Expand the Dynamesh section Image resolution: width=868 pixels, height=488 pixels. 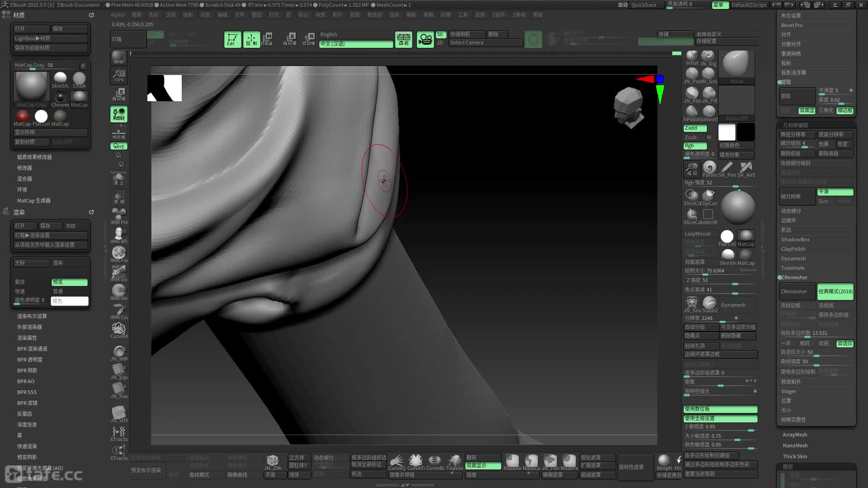point(793,258)
